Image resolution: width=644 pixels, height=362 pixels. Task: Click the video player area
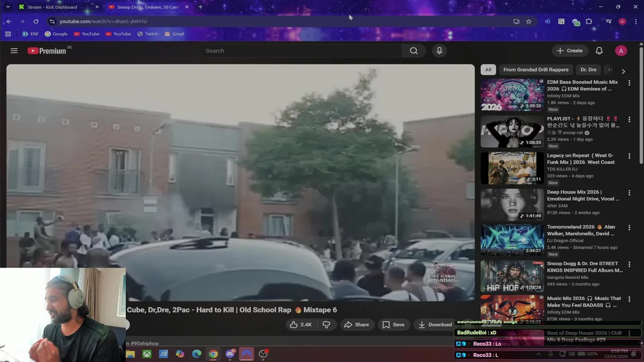240,182
